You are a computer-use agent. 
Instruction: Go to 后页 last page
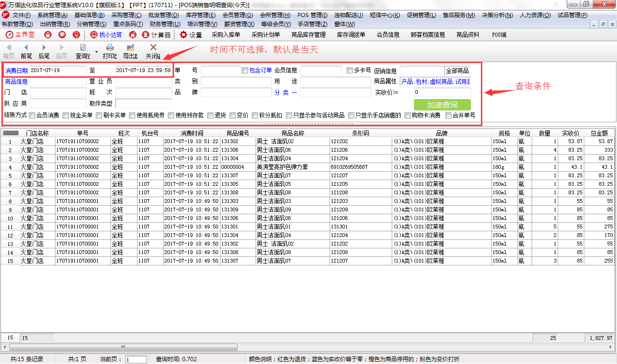click(x=62, y=51)
